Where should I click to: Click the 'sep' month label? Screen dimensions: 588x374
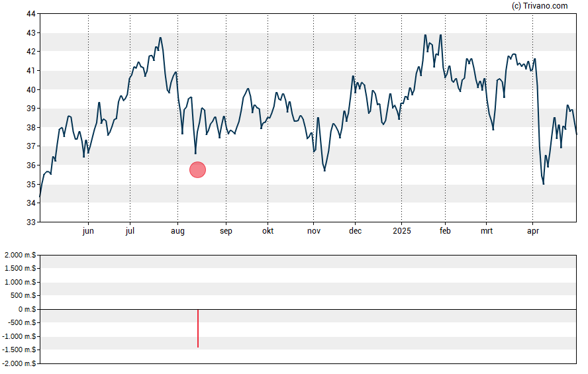coord(226,231)
